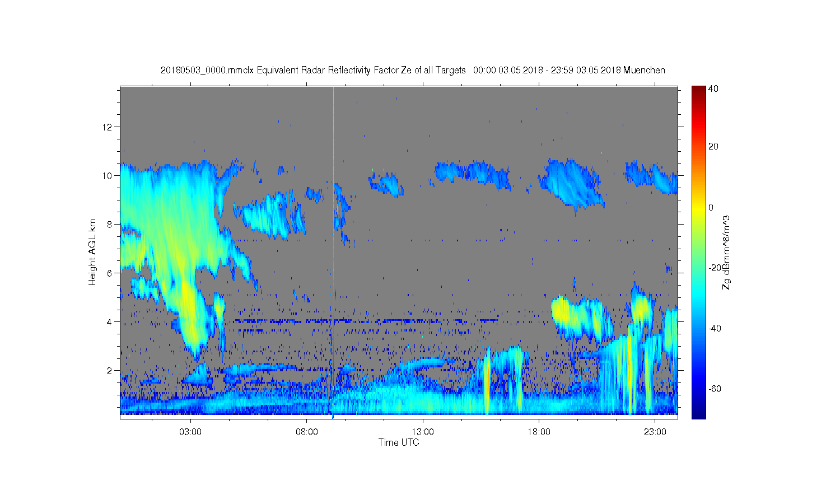The height and width of the screenshot is (504, 840).
Task: Click the 08:00 time tick label
Action: pos(307,432)
